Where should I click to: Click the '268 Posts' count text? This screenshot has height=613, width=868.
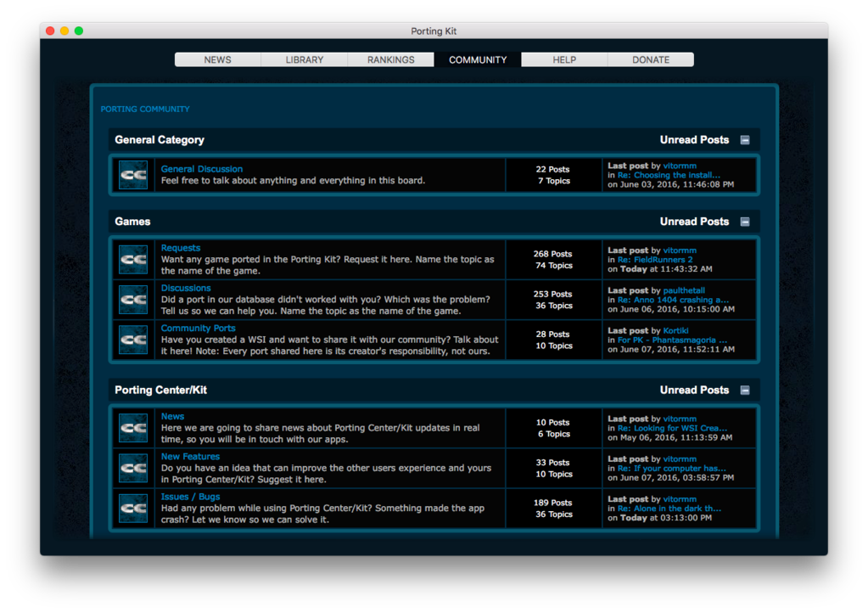point(552,254)
